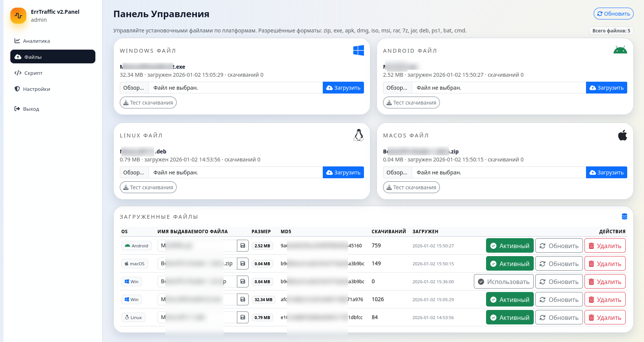Click the Обновить button at top right
This screenshot has width=644, height=342.
pos(613,14)
